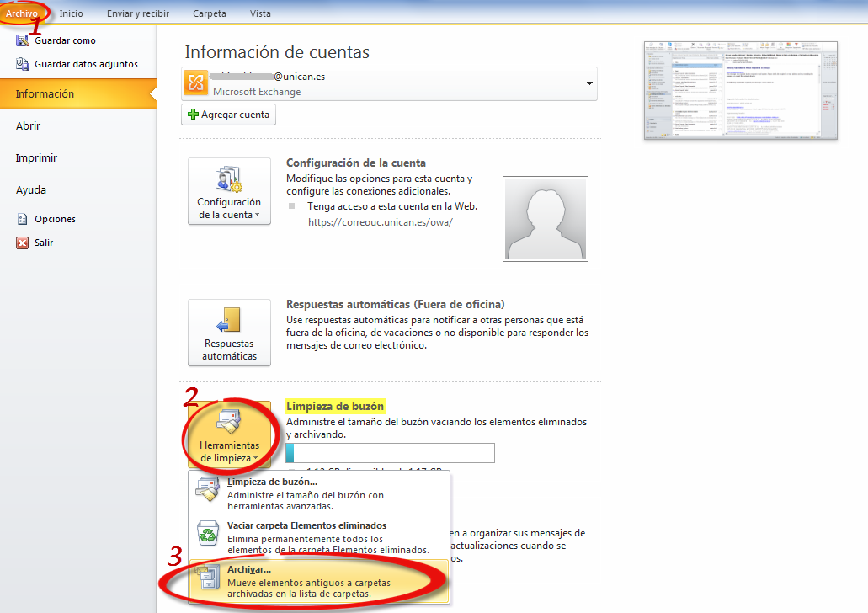Click Agregar cuenta button
This screenshot has height=613, width=868.
(228, 115)
